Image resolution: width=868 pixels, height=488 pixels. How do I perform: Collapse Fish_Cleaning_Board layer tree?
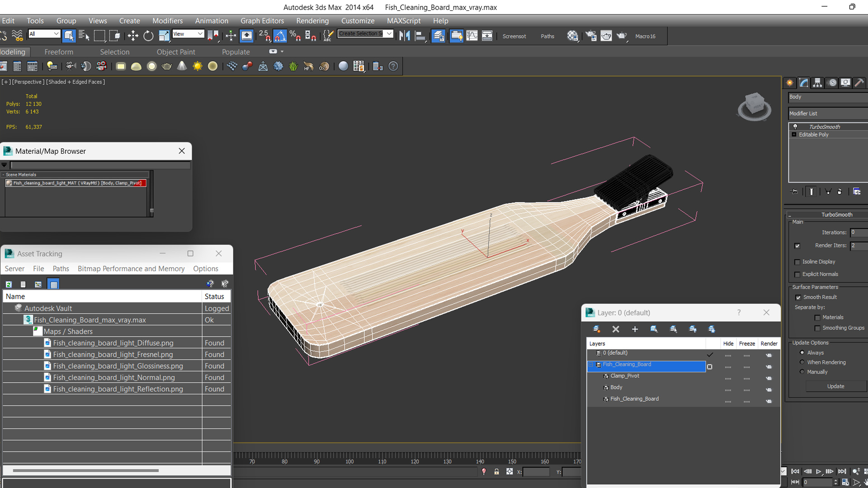click(590, 364)
